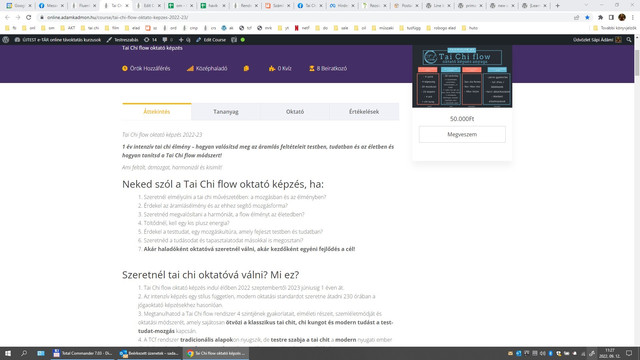This screenshot has height=360, width=640.
Task: Open the 14 pending updates icon
Action: click(150, 40)
